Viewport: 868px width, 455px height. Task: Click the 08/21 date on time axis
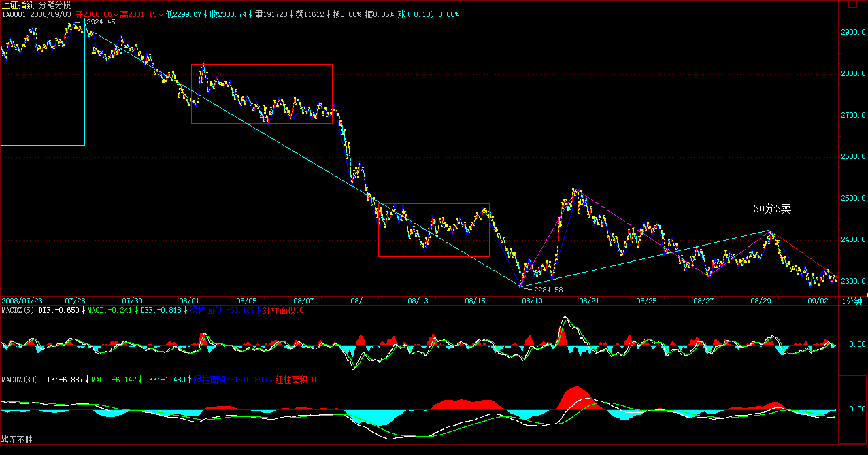[x=589, y=300]
